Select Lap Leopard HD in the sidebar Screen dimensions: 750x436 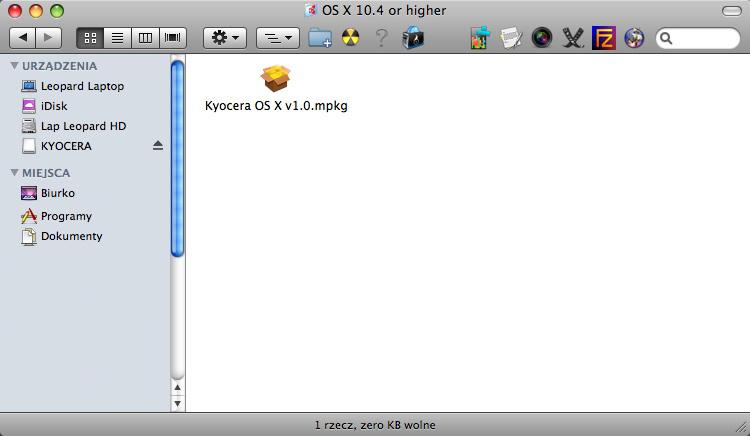point(74,126)
